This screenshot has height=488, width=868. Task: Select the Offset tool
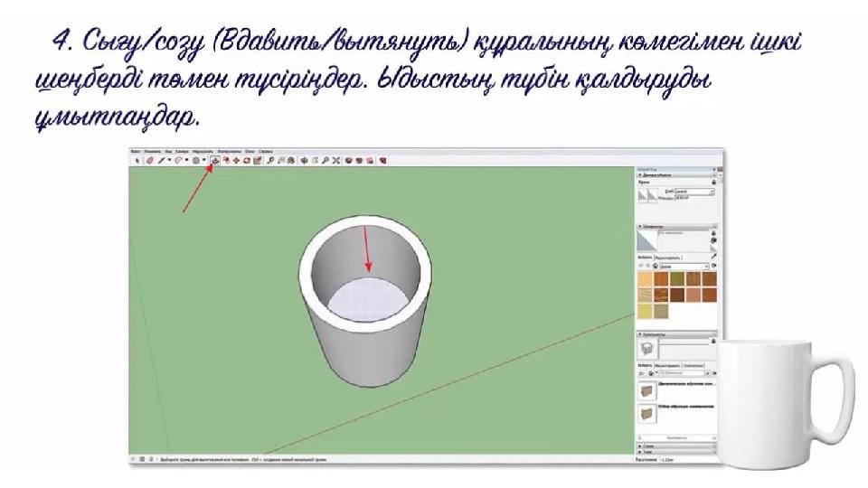click(x=226, y=161)
